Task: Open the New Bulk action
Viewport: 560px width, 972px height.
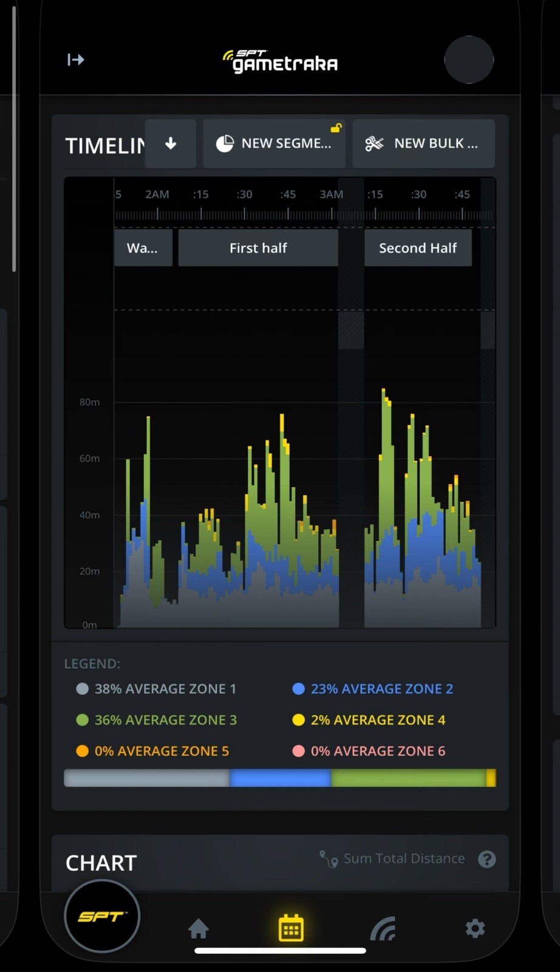Action: [423, 143]
